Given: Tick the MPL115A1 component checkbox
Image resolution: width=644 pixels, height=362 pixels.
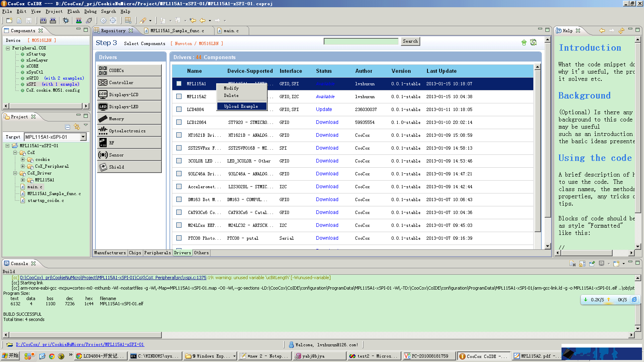Looking at the screenshot, I should click(x=179, y=84).
